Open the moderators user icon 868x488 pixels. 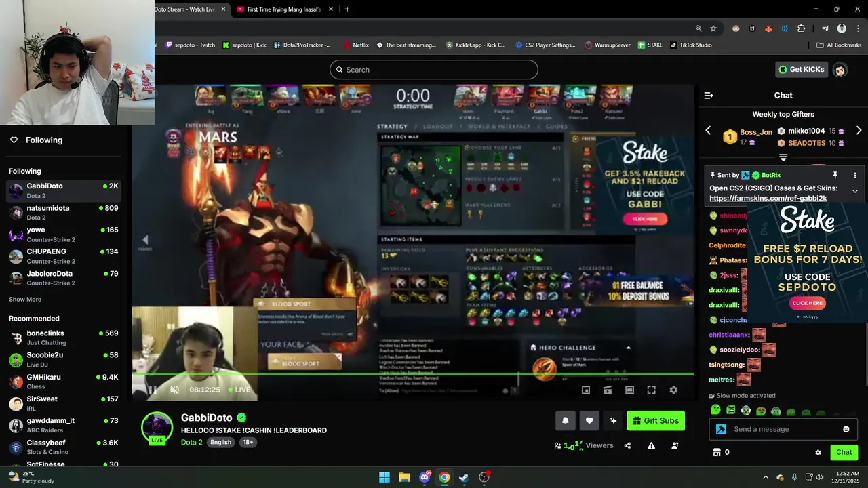[675, 445]
